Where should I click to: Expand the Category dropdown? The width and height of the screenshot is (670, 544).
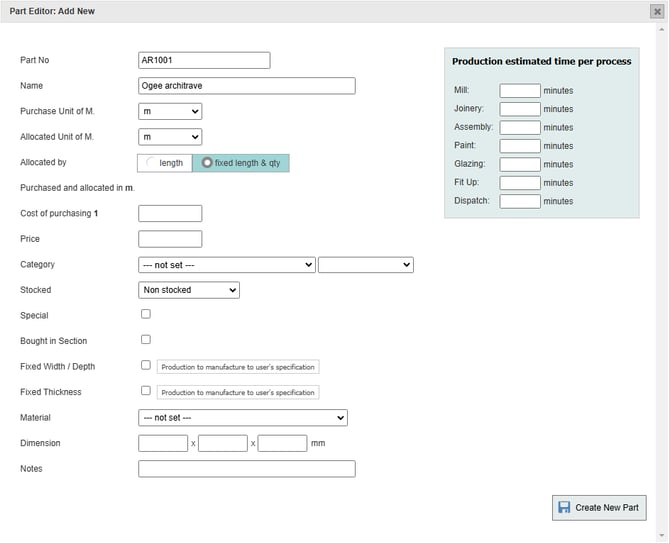tap(227, 265)
